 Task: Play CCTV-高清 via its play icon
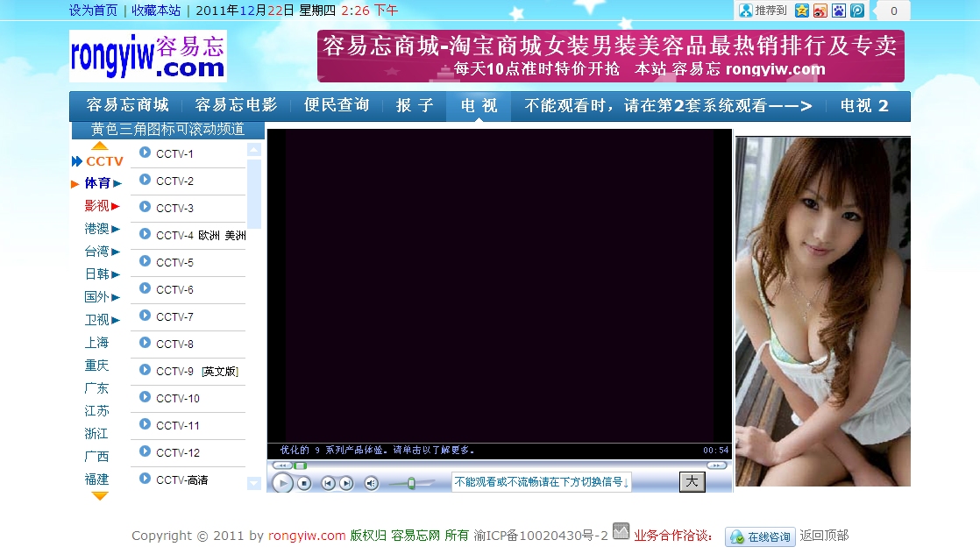click(145, 479)
